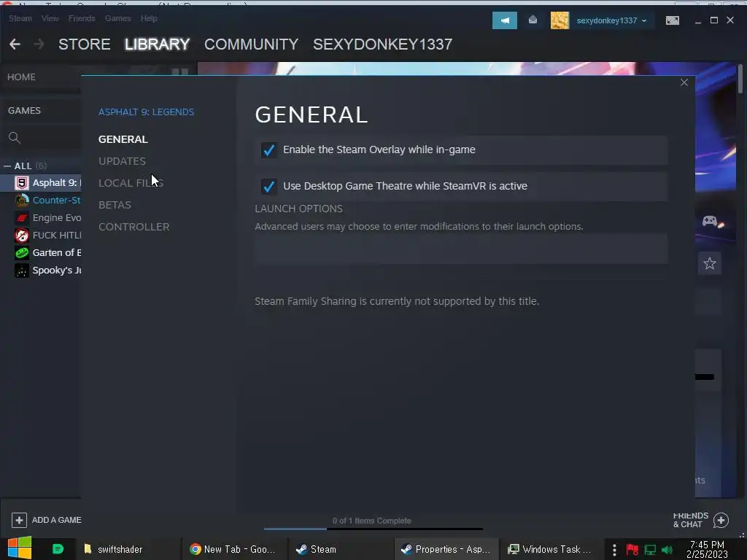Click the downloads progress bar
747x560 pixels.
click(x=373, y=529)
